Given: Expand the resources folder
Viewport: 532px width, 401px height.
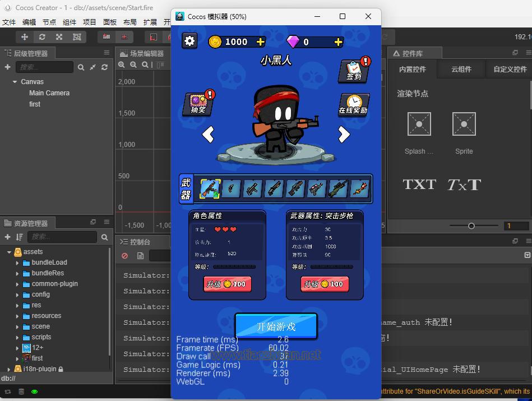Looking at the screenshot, I should [17, 316].
